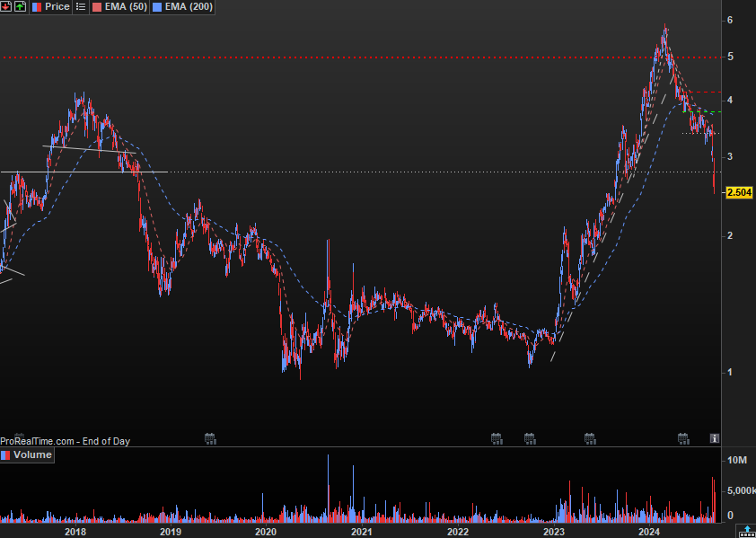Click the 2020 label on time axis
The height and width of the screenshot is (538, 756).
click(266, 532)
